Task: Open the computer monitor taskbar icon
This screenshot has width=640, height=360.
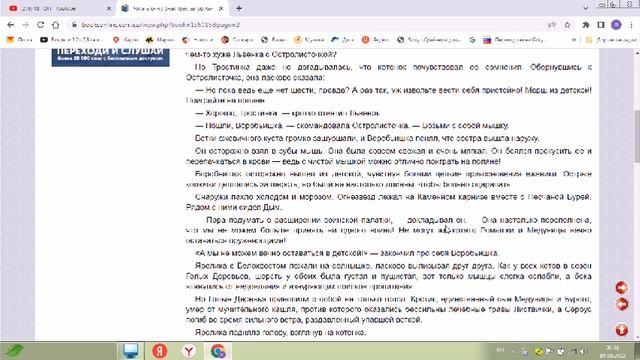Action: [131, 351]
